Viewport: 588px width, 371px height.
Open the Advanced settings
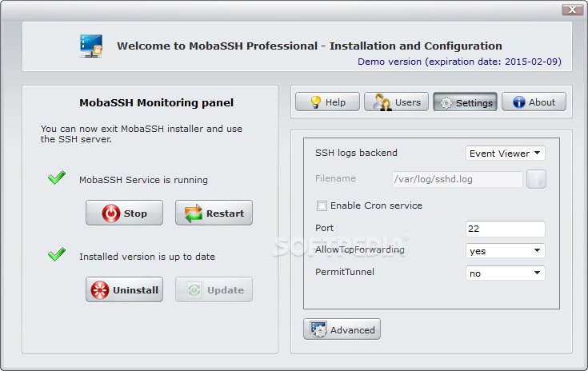coord(342,329)
